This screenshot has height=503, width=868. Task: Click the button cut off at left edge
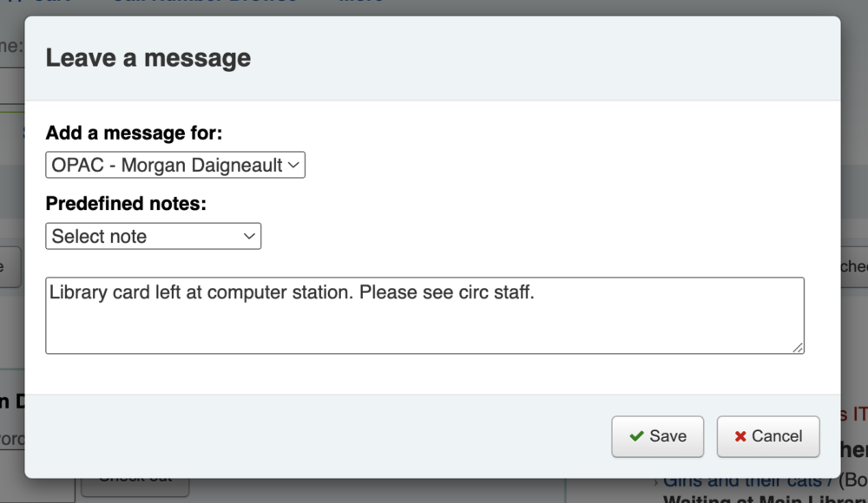click(x=10, y=267)
